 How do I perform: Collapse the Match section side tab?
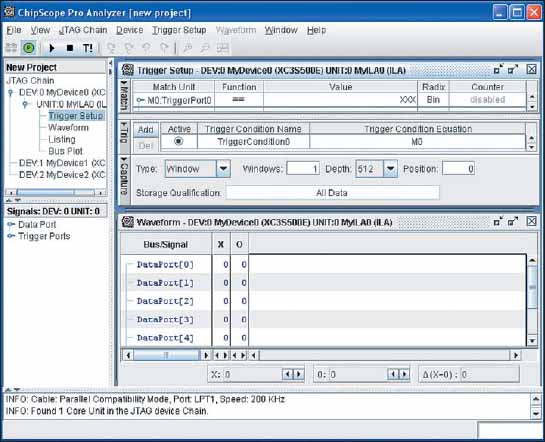coord(124,96)
